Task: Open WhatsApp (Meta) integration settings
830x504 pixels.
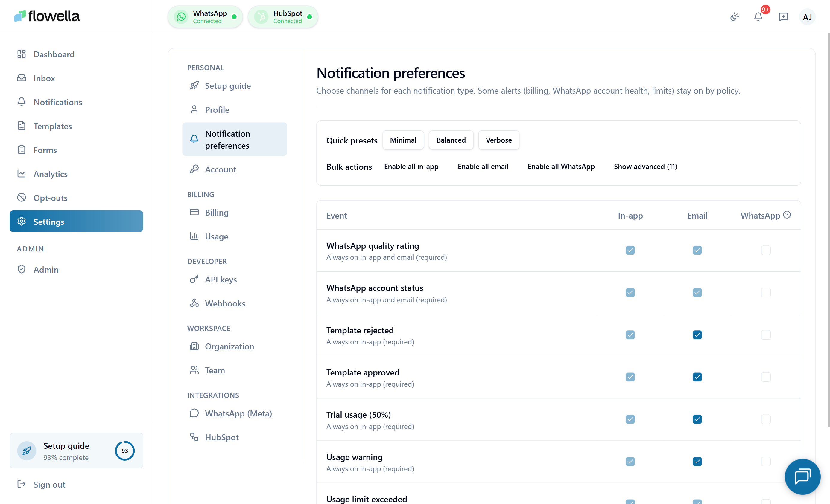Action: tap(235, 413)
